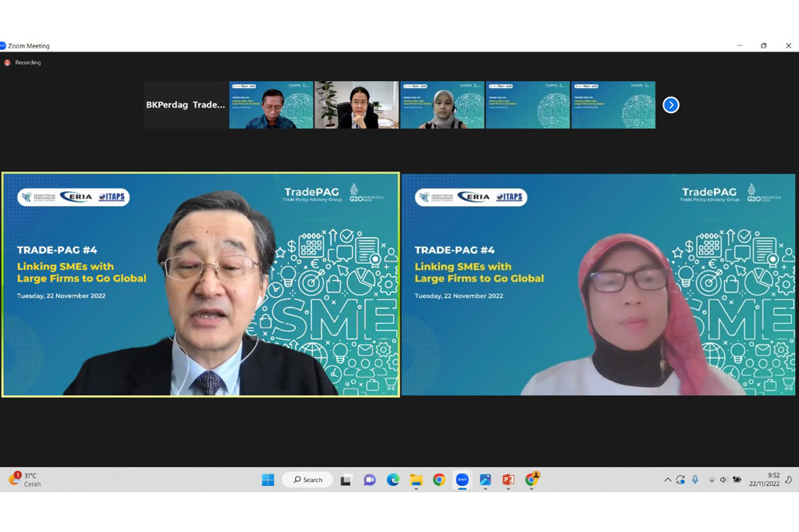This screenshot has width=799, height=532.
Task: Restore down the Zoom Meeting window
Action: pos(763,46)
